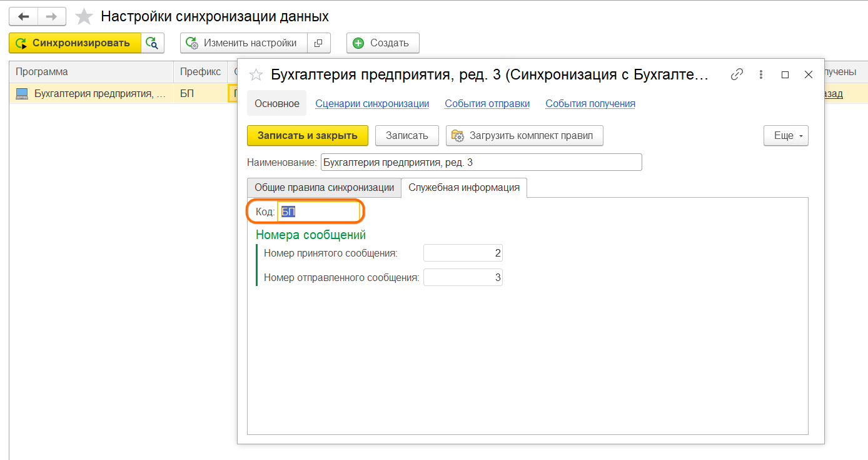Image resolution: width=868 pixels, height=460 pixels.
Task: Go back with the left arrow button
Action: [23, 16]
